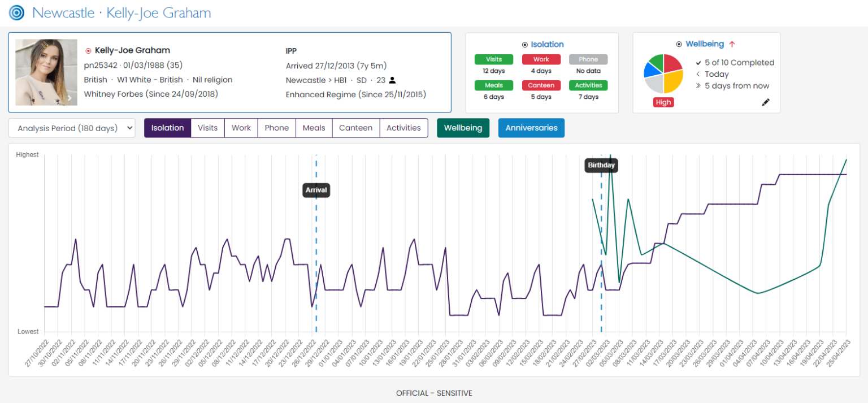Image resolution: width=868 pixels, height=403 pixels.
Task: Click the yellow segment of Wellbeing pie chart
Action: pos(671,83)
